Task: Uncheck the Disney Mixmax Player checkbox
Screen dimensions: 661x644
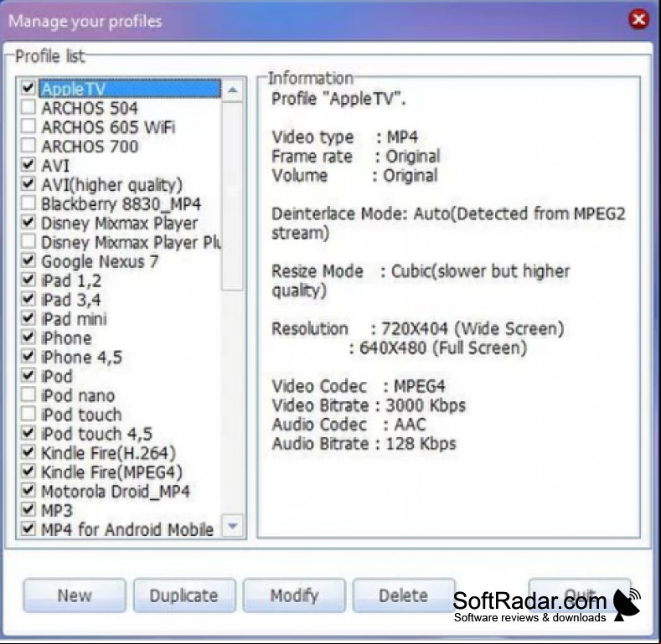Action: [x=28, y=223]
